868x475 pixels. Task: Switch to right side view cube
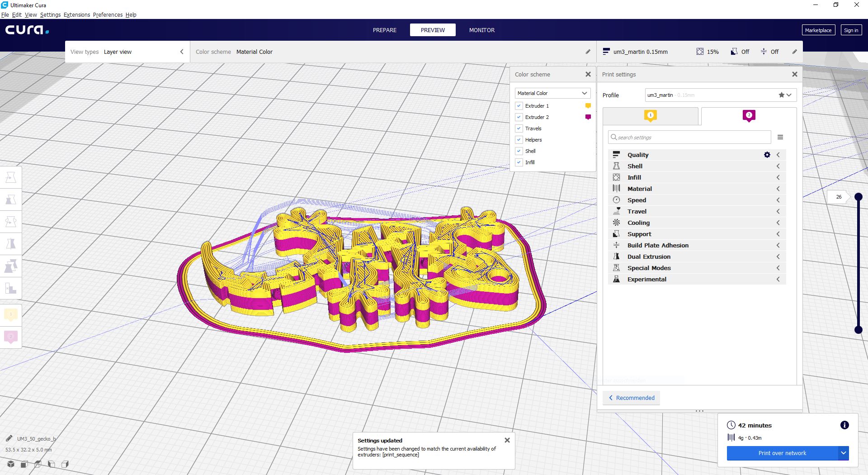pyautogui.click(x=65, y=464)
